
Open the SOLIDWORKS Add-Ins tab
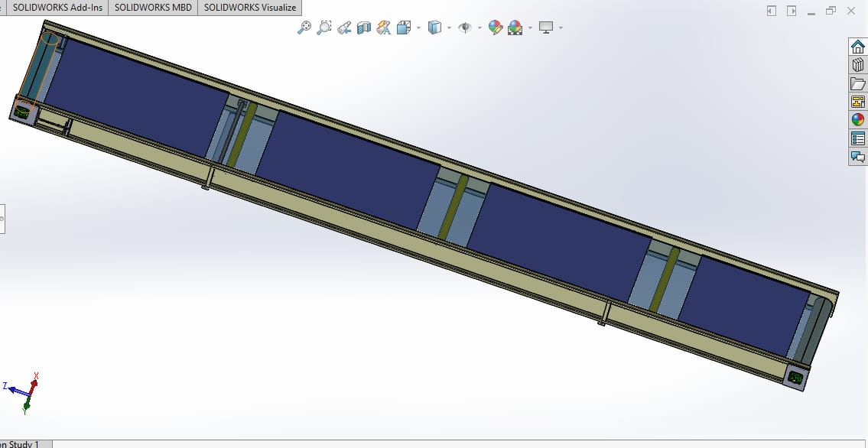point(57,8)
